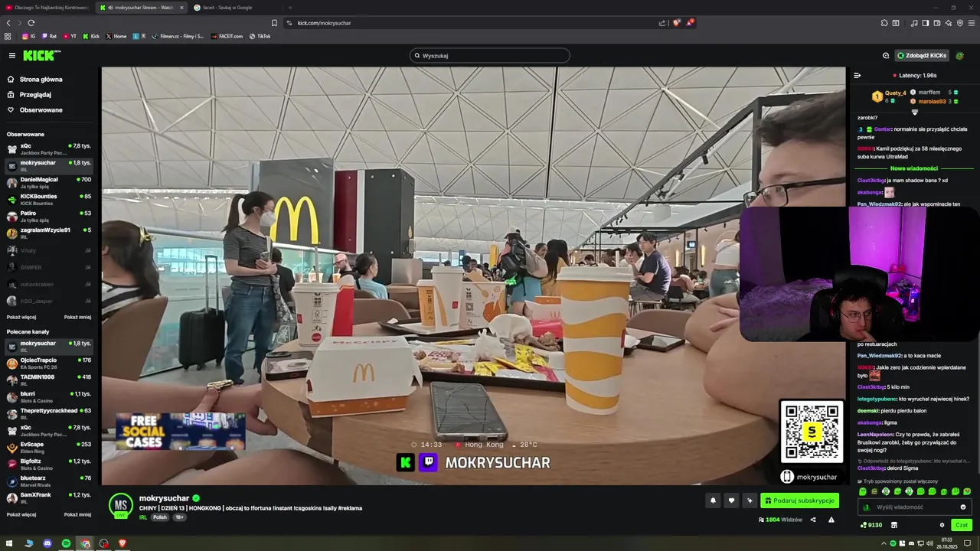Mute the mokrysuchar Stream tab audio
Viewport: 980px width, 551px height.
110,8
